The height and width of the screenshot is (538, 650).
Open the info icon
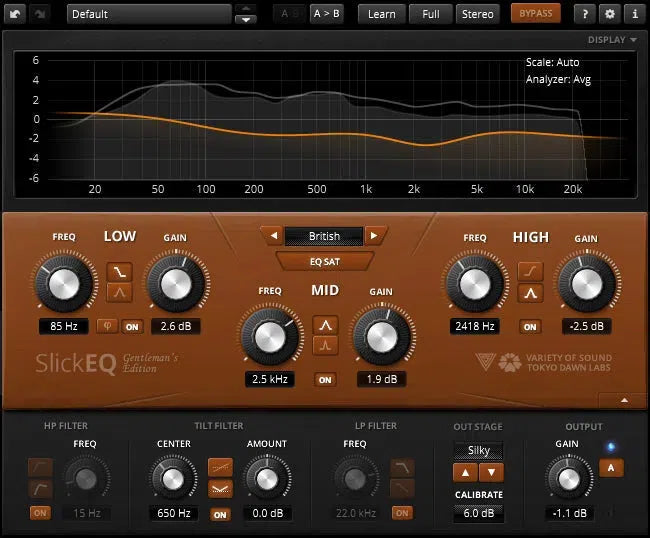pos(634,14)
